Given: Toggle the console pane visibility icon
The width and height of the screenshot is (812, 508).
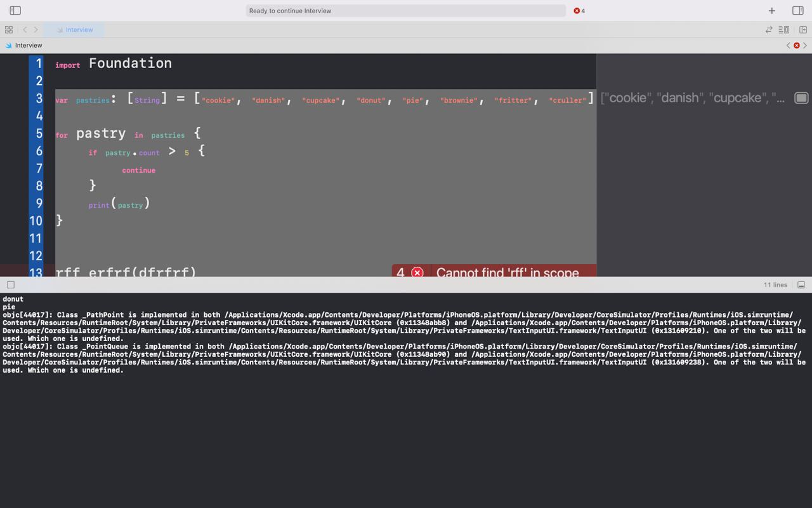Looking at the screenshot, I should (801, 284).
